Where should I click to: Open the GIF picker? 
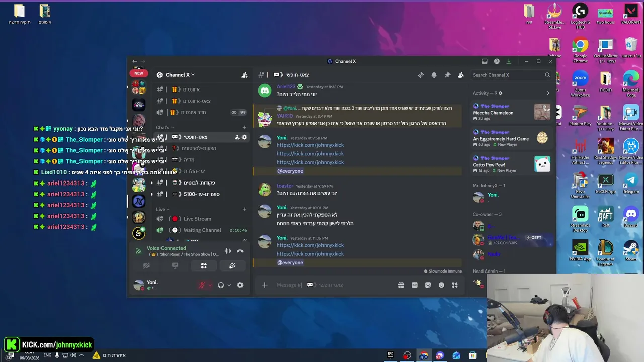(x=415, y=285)
